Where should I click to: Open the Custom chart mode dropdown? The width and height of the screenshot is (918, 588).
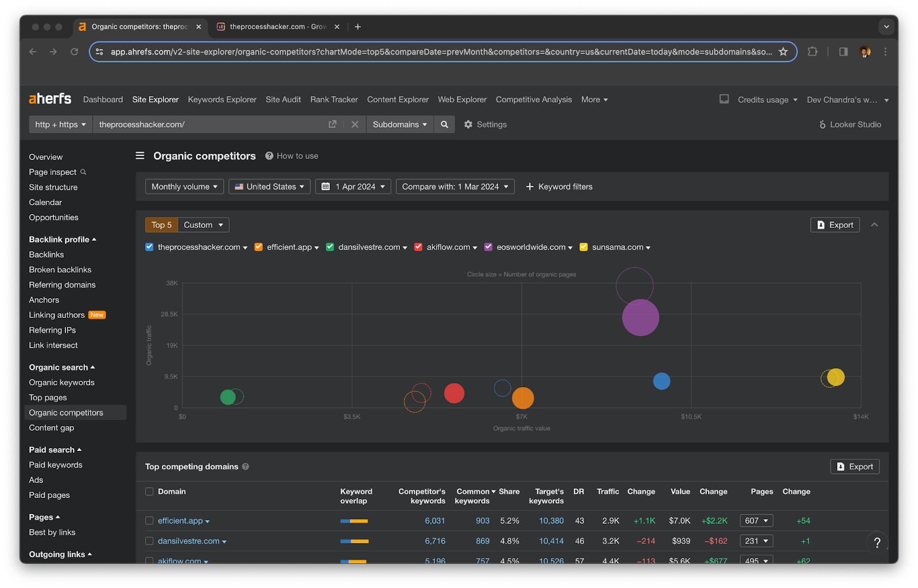[x=203, y=225]
